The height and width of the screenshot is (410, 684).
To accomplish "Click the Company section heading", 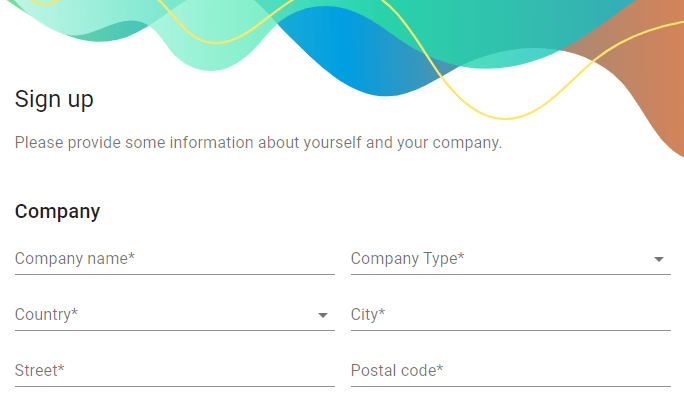I will [x=58, y=212].
